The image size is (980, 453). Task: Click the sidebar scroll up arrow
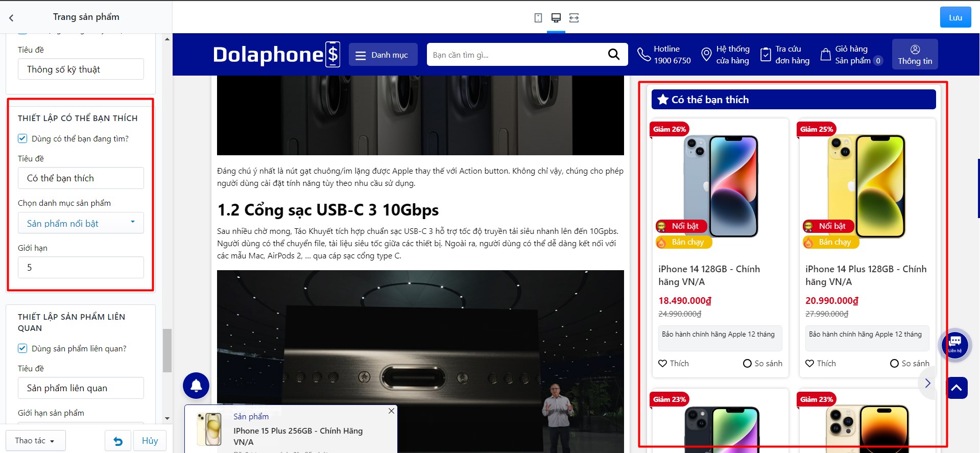tap(167, 39)
